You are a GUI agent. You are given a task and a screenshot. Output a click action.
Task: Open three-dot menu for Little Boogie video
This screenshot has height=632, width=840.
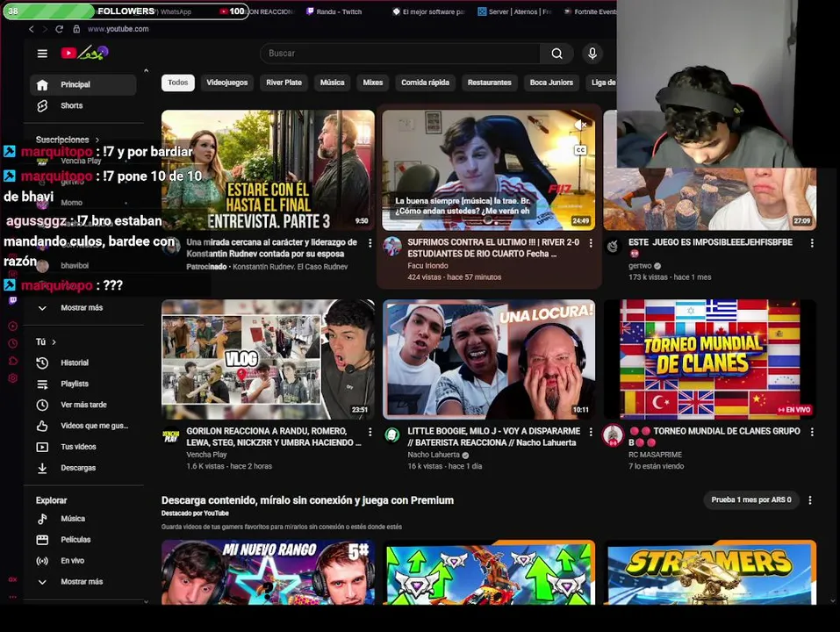591,432
